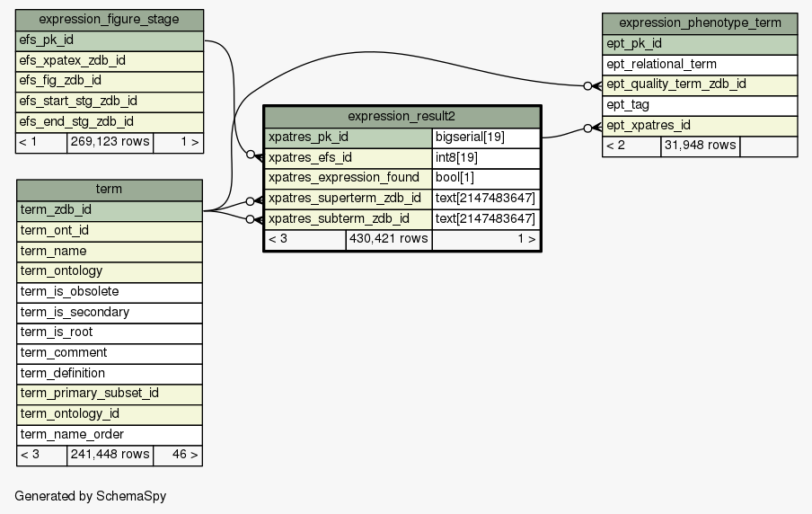Image resolution: width=812 pixels, height=514 pixels.
Task: Click the xpatres_pk_id column
Action: click(x=349, y=137)
